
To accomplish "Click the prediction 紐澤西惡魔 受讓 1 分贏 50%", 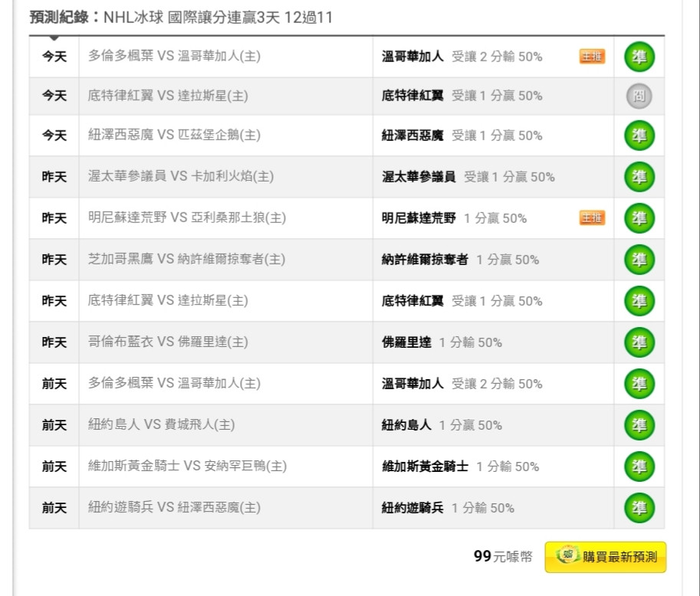I will tap(462, 135).
